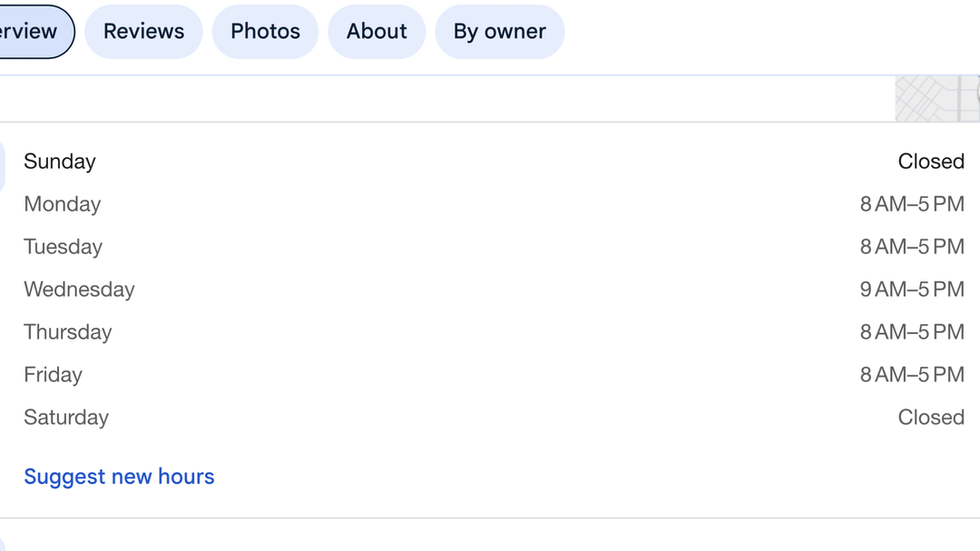Click Suggest new hours link
The image size is (980, 551).
[119, 477]
